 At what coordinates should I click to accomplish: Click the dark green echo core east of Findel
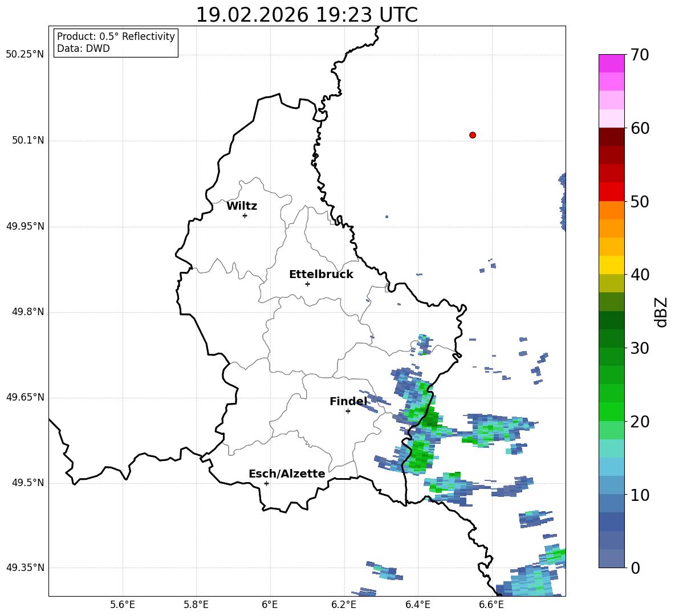click(x=430, y=418)
